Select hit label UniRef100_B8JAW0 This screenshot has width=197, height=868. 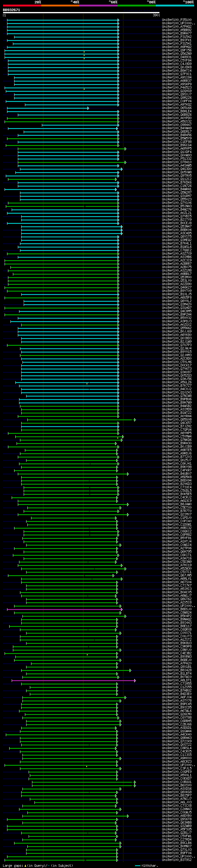(177, 504)
